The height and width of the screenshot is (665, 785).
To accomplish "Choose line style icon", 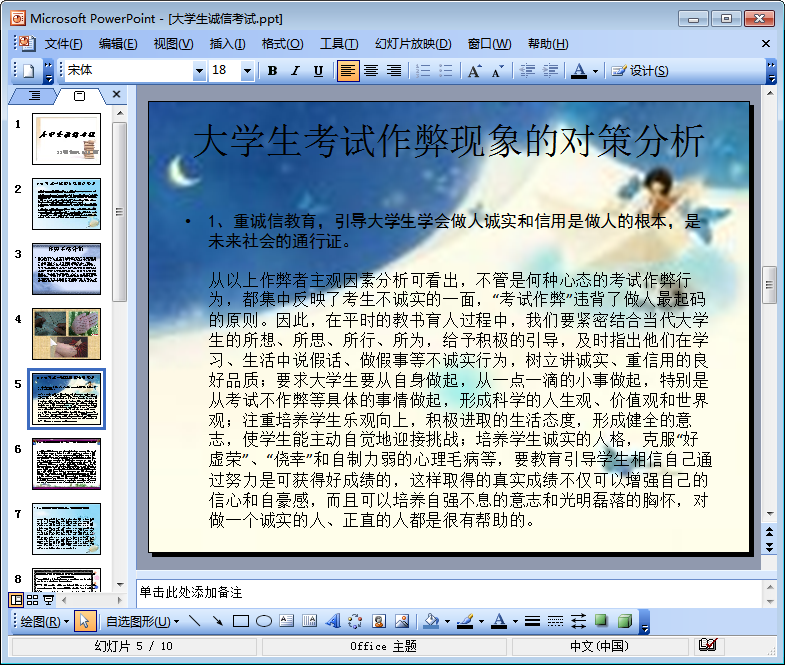I will click(x=532, y=621).
